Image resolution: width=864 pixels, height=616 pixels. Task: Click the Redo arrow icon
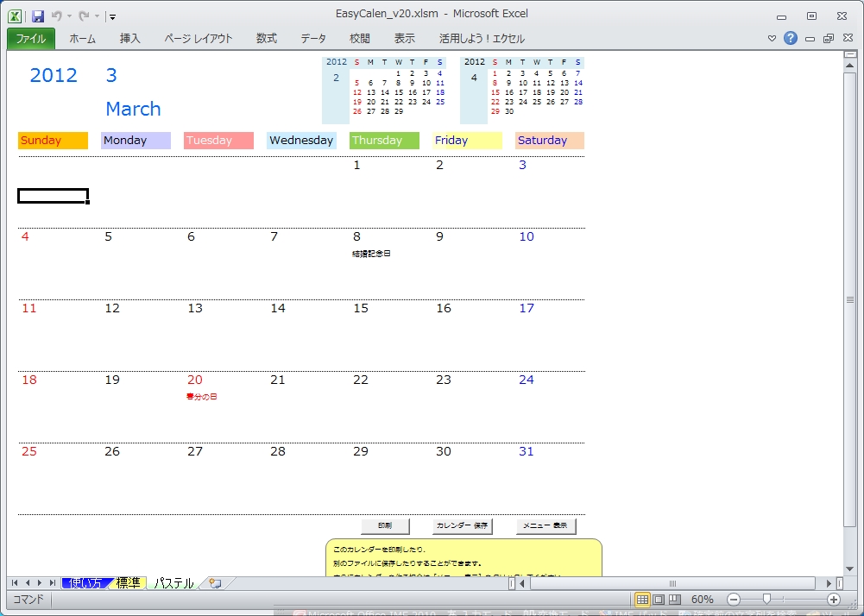[x=84, y=16]
